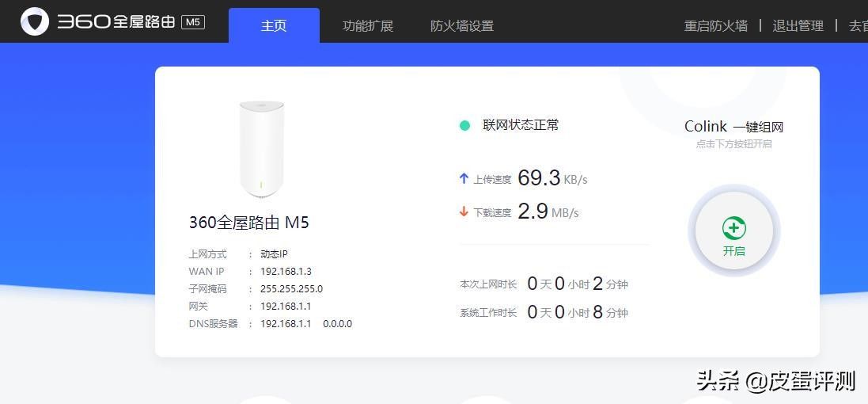868x404 pixels.
Task: Click 本次上网时长 label
Action: point(488,284)
